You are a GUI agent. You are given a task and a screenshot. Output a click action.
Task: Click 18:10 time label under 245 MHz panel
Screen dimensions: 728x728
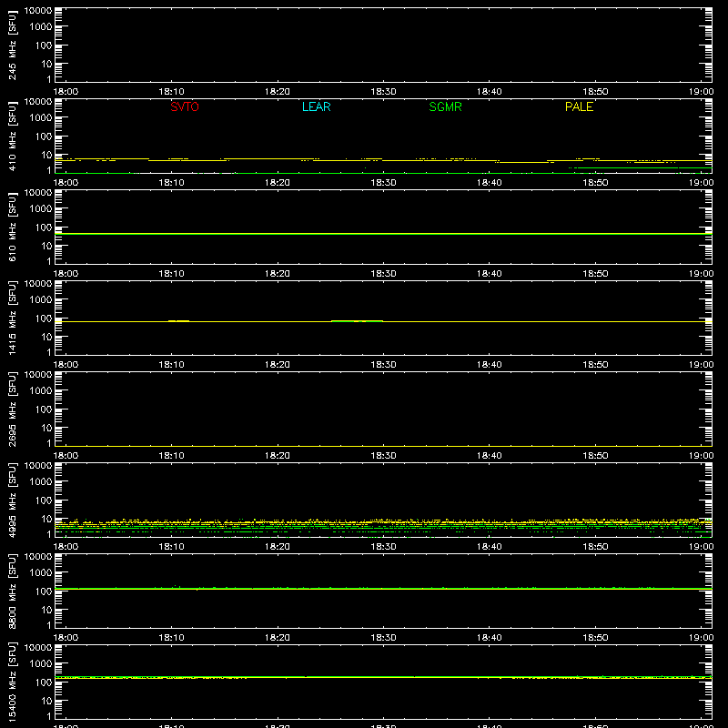click(x=171, y=92)
